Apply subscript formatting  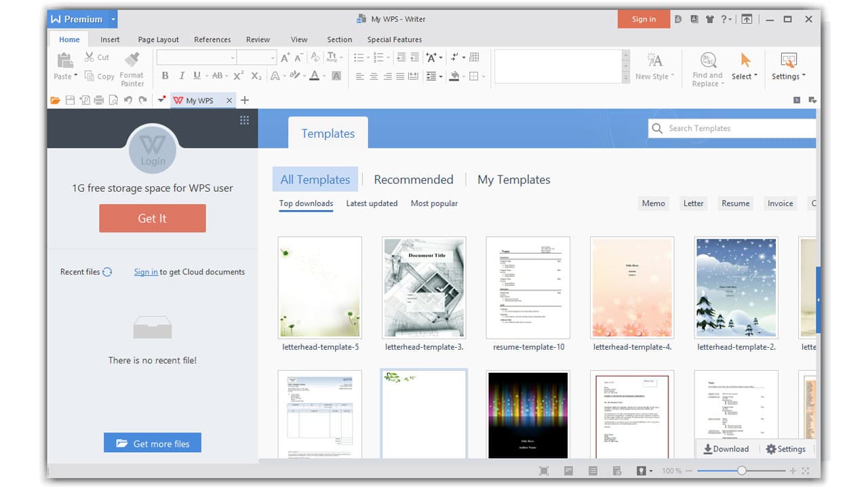(255, 76)
